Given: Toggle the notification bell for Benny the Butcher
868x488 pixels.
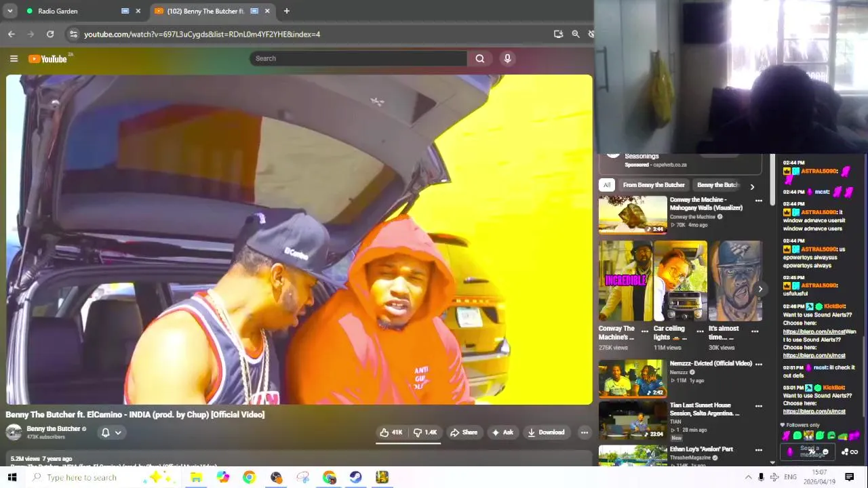Looking at the screenshot, I should 105,432.
